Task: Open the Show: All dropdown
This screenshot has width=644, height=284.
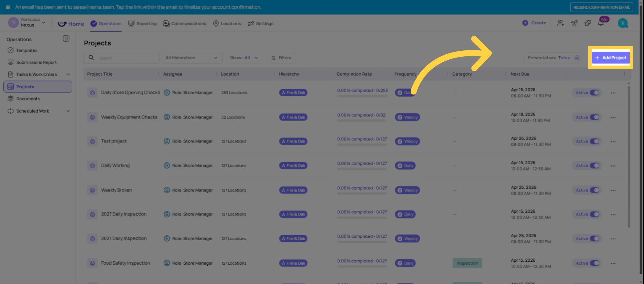Action: click(244, 58)
